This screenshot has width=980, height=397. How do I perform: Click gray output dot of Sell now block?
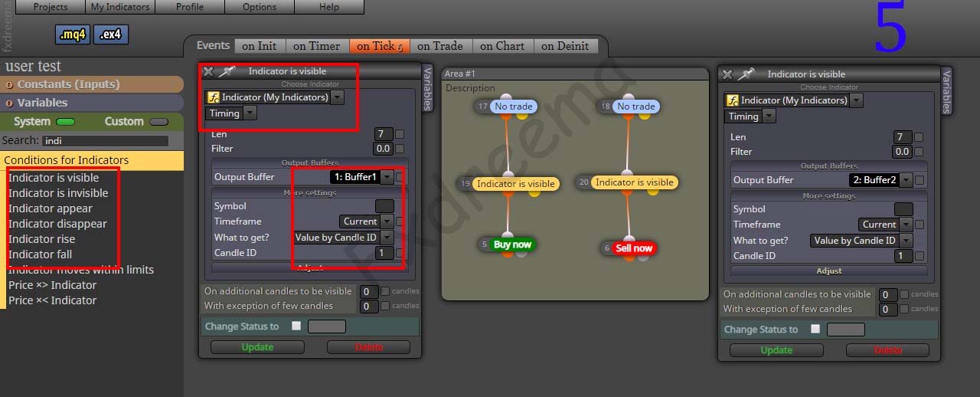point(643,257)
